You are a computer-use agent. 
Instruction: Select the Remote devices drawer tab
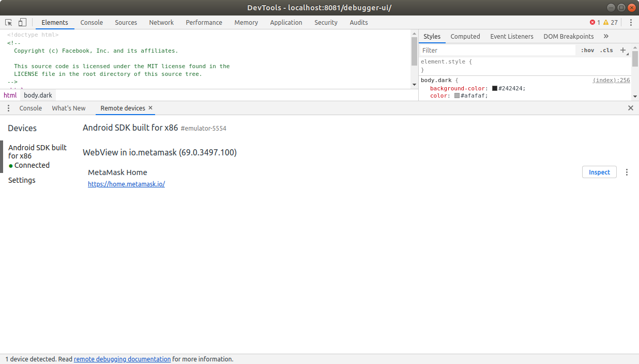[x=123, y=108]
